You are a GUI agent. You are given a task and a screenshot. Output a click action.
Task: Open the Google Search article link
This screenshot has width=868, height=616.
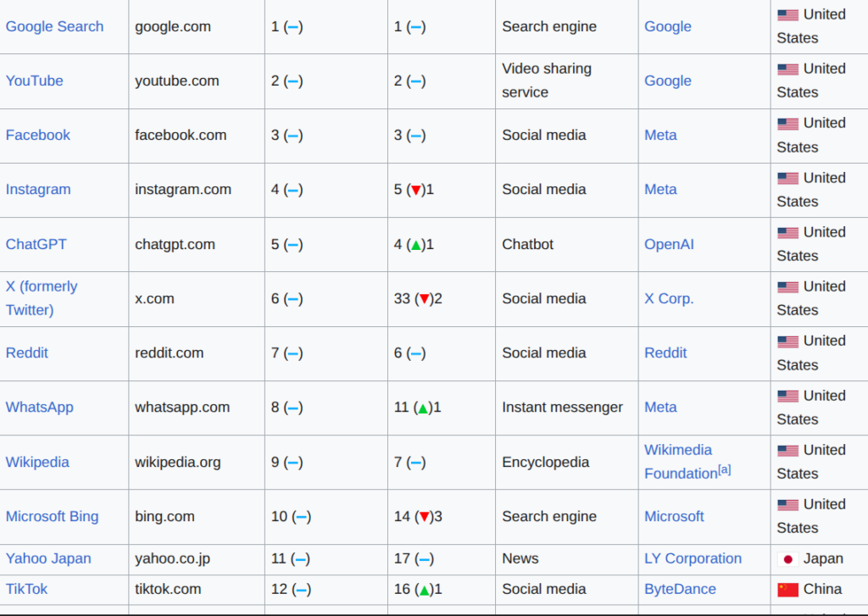click(x=54, y=26)
